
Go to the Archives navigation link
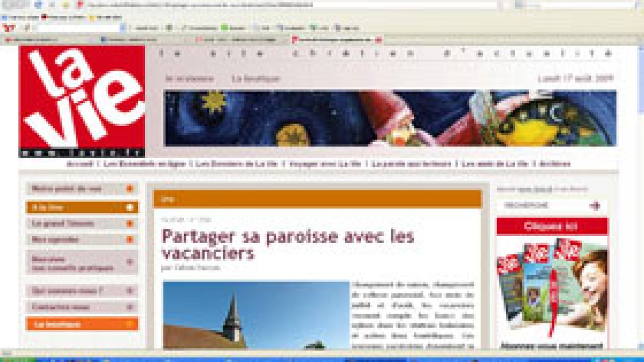(555, 164)
